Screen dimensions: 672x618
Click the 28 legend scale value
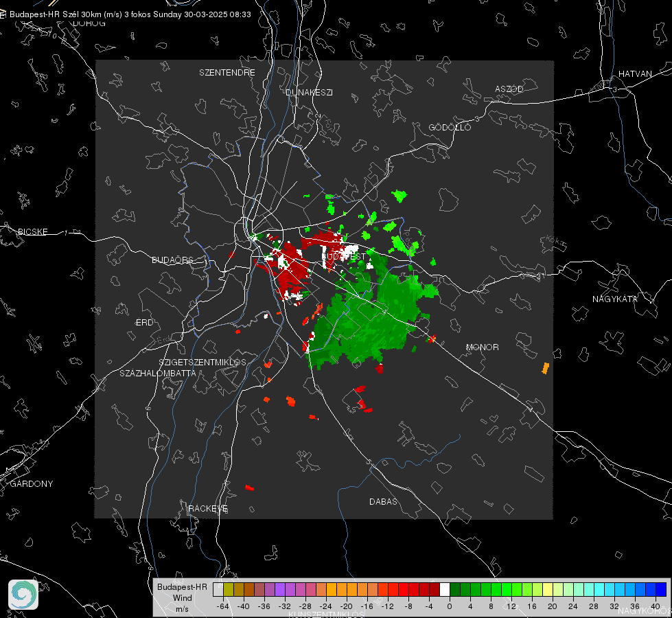click(x=594, y=606)
